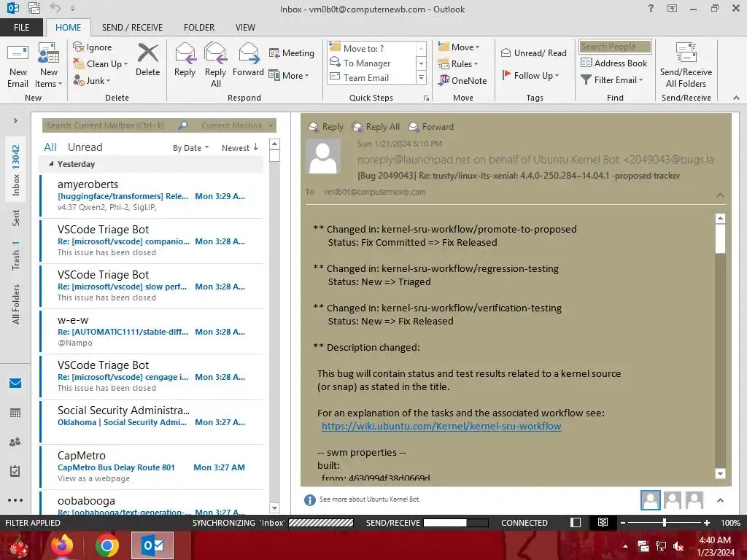Open the By Date sort dropdown
The image size is (747, 560).
tap(190, 148)
